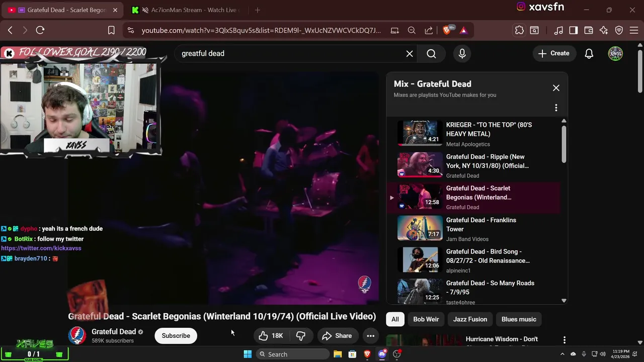This screenshot has width=644, height=362.
Task: Open the taskbar clock 11:19 PM
Action: [621, 354]
